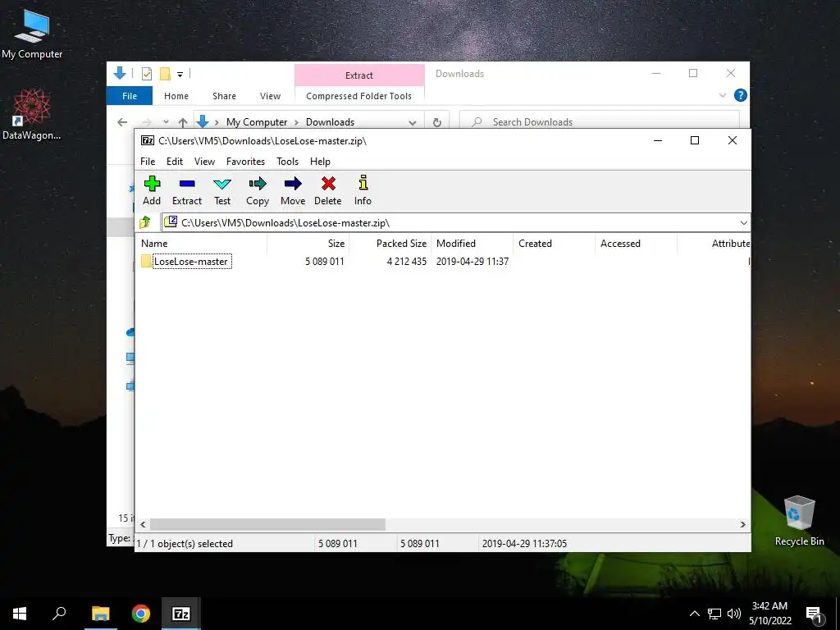Open the Recycle Bin on desktop
The height and width of the screenshot is (630, 840).
(x=799, y=521)
